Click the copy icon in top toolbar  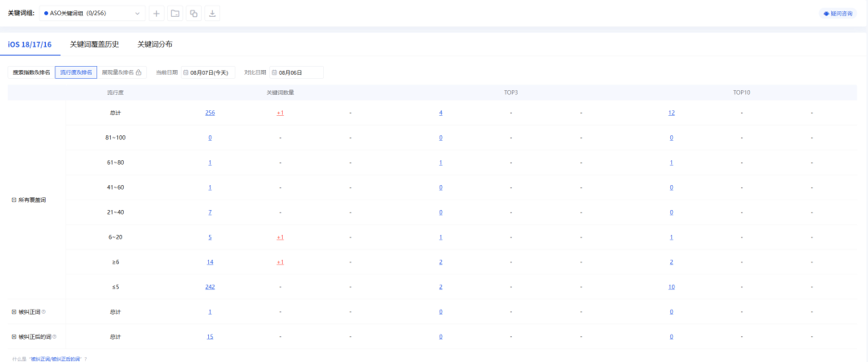[x=194, y=14]
